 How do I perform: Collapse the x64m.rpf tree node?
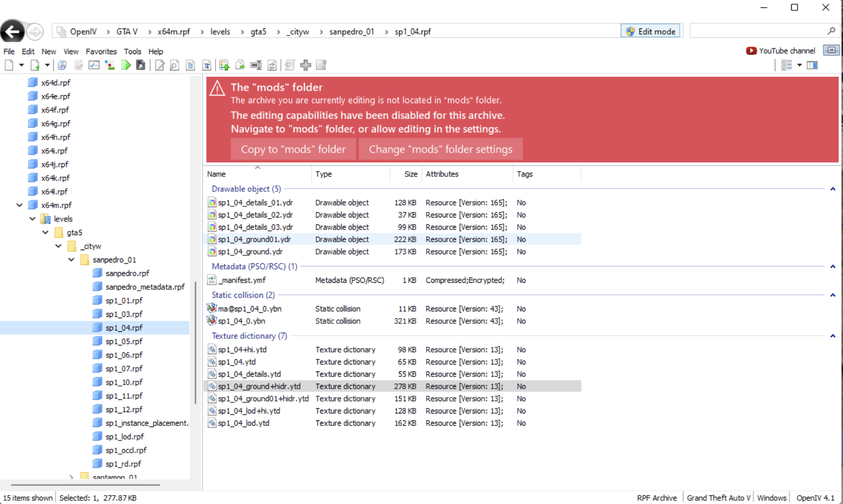[20, 205]
